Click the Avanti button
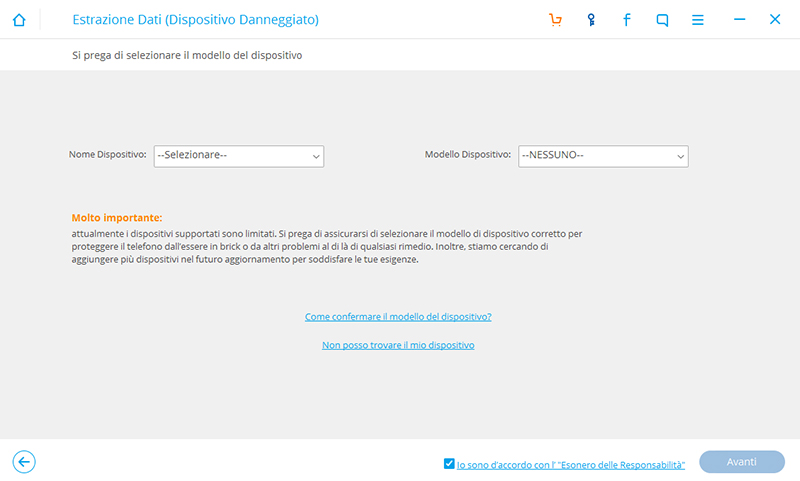The height and width of the screenshot is (481, 800). pos(742,462)
